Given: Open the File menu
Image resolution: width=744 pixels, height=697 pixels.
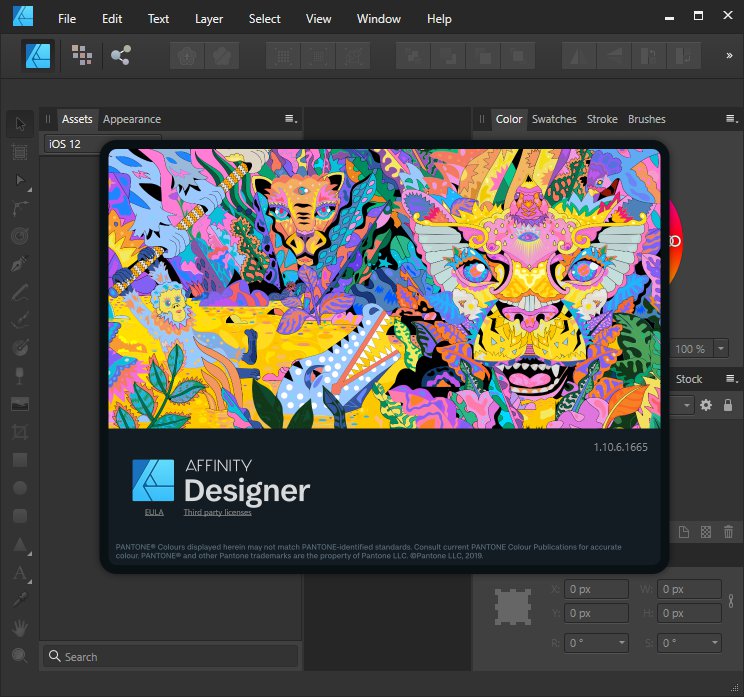Looking at the screenshot, I should [x=67, y=19].
